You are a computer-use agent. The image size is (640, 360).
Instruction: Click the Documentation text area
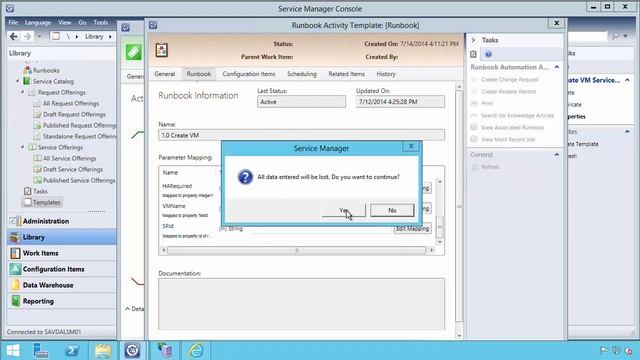tap(302, 304)
